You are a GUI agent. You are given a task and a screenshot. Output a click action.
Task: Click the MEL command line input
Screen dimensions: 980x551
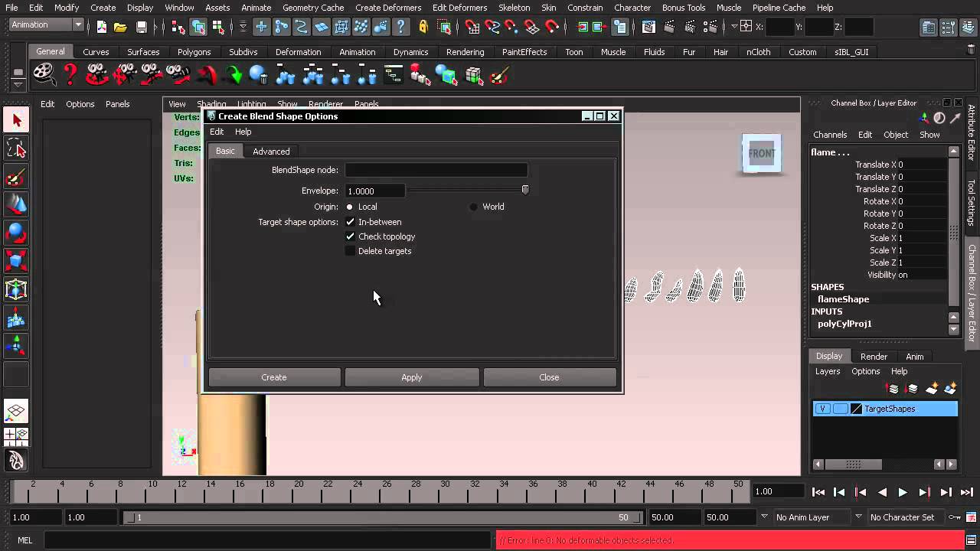(266, 540)
